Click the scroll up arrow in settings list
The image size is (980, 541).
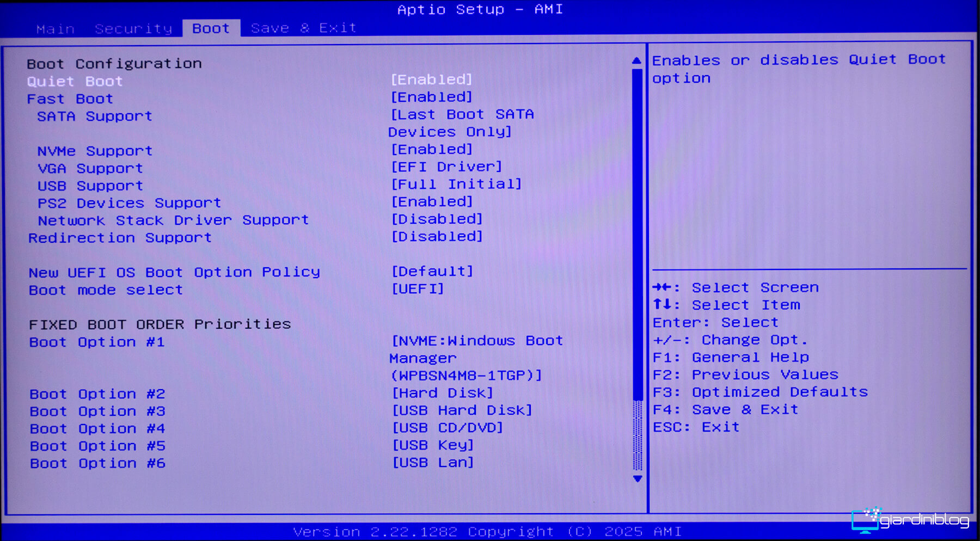[x=636, y=60]
